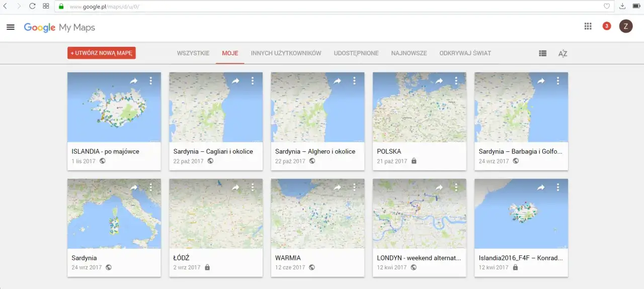644x289 pixels.
Task: Open more options for ISLANDIA - po majówce
Action: coord(150,81)
